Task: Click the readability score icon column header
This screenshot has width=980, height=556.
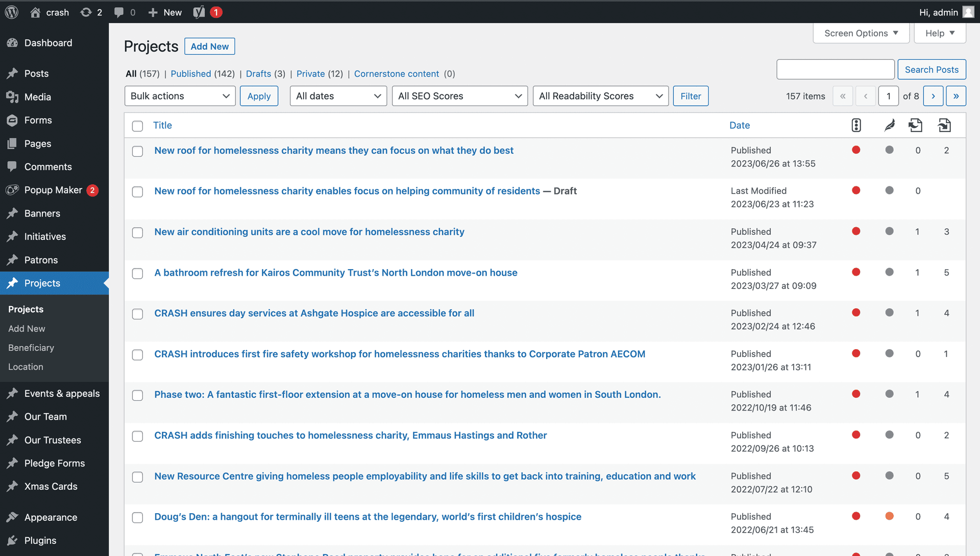Action: point(889,125)
